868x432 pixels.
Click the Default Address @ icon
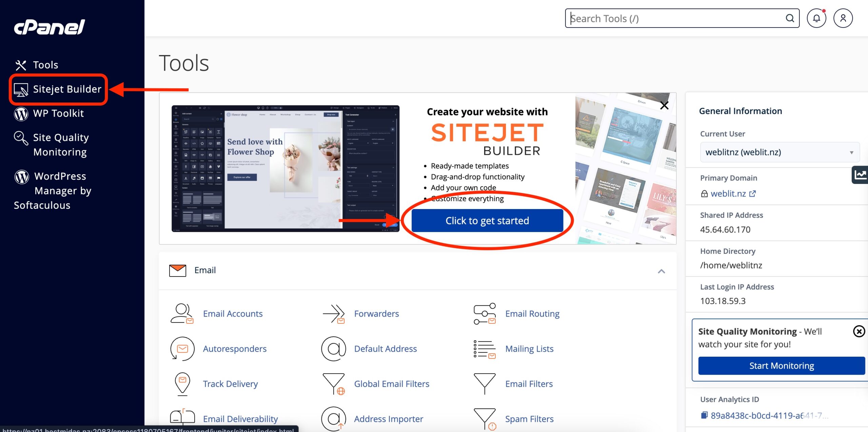coord(334,349)
